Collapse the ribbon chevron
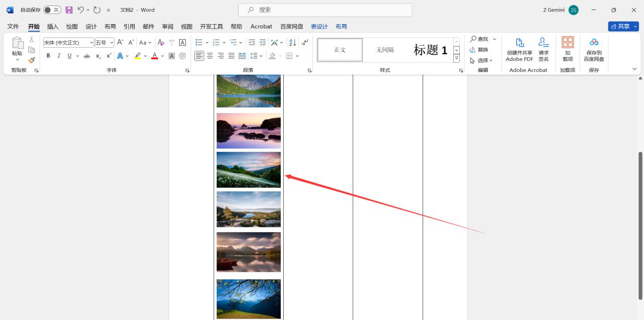This screenshot has height=320, width=644. click(634, 69)
